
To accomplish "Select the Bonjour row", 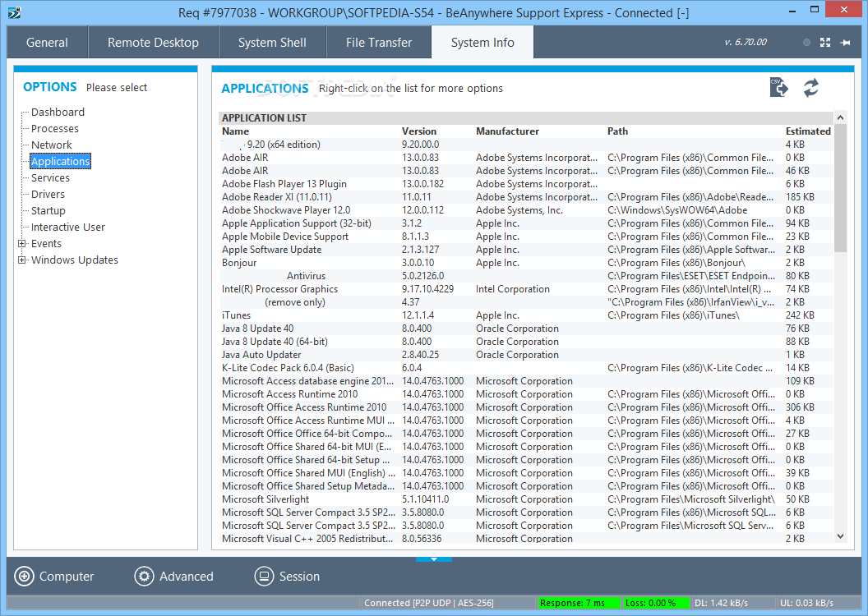I will 526,263.
